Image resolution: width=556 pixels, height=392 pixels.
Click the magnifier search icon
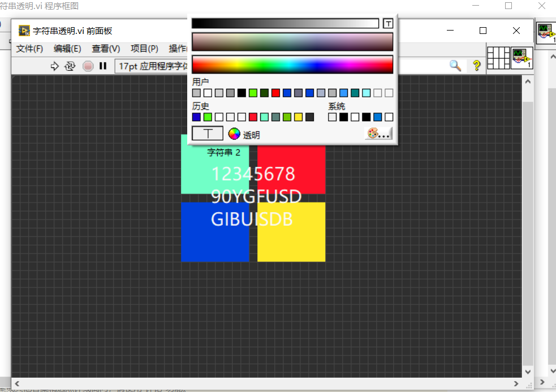pyautogui.click(x=455, y=65)
